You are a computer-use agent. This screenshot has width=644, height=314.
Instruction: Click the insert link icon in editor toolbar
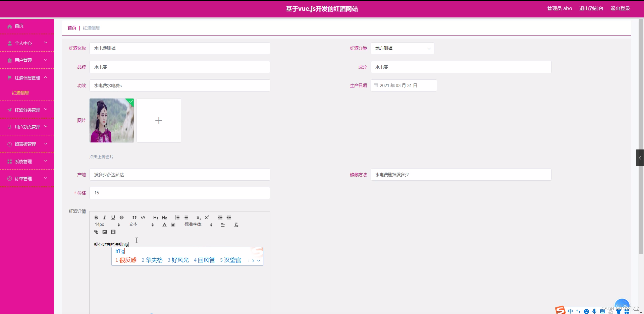tap(96, 232)
